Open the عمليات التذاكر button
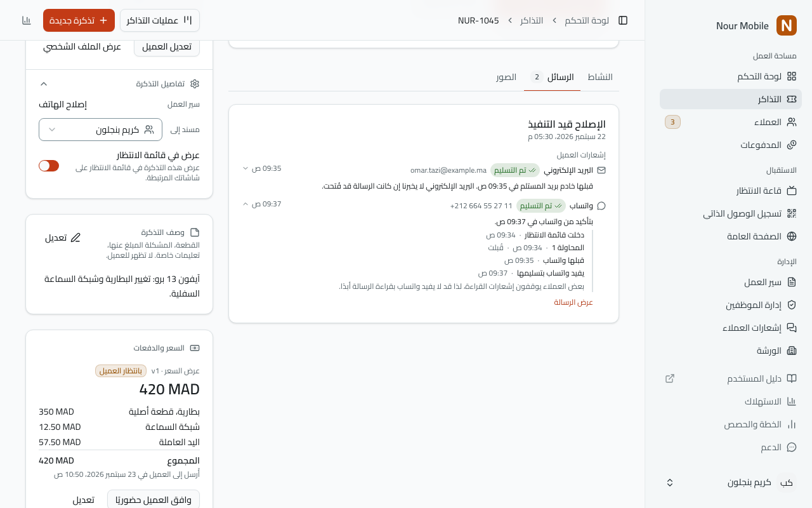This screenshot has width=812, height=508. pyautogui.click(x=160, y=20)
